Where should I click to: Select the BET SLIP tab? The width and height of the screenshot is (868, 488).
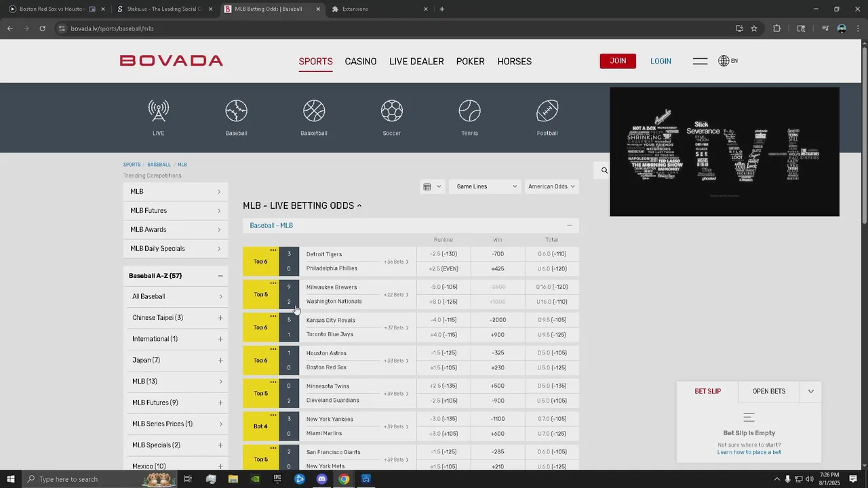[x=707, y=391]
